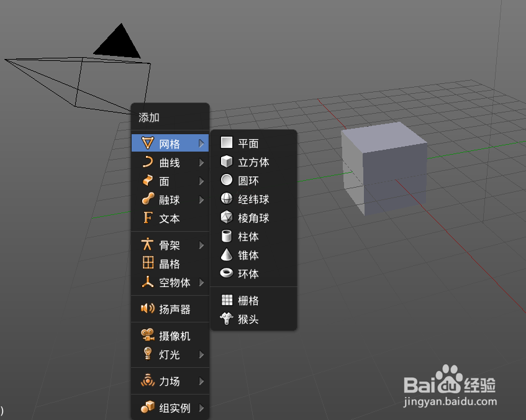
Task: Pick 猴头 in the mesh list
Action: (x=253, y=319)
